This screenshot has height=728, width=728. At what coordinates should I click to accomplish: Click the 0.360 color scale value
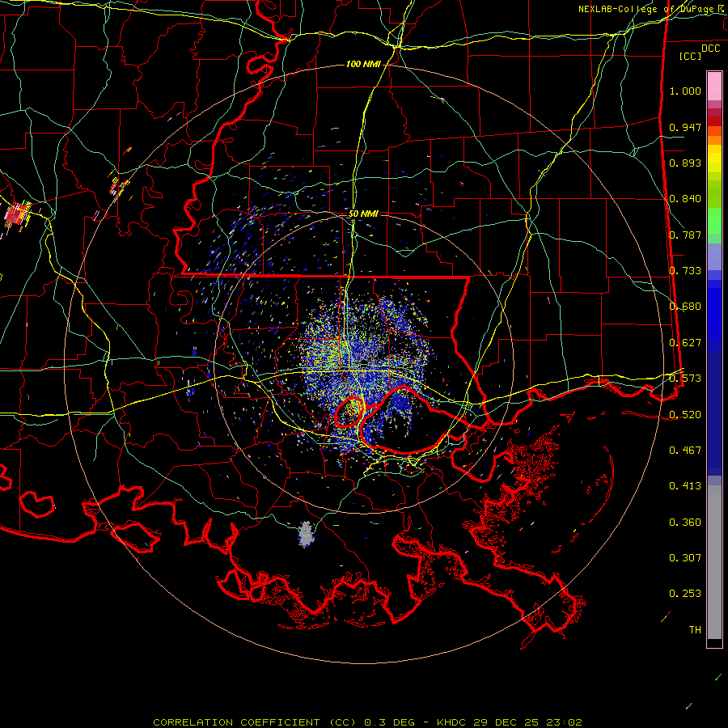[x=685, y=523]
